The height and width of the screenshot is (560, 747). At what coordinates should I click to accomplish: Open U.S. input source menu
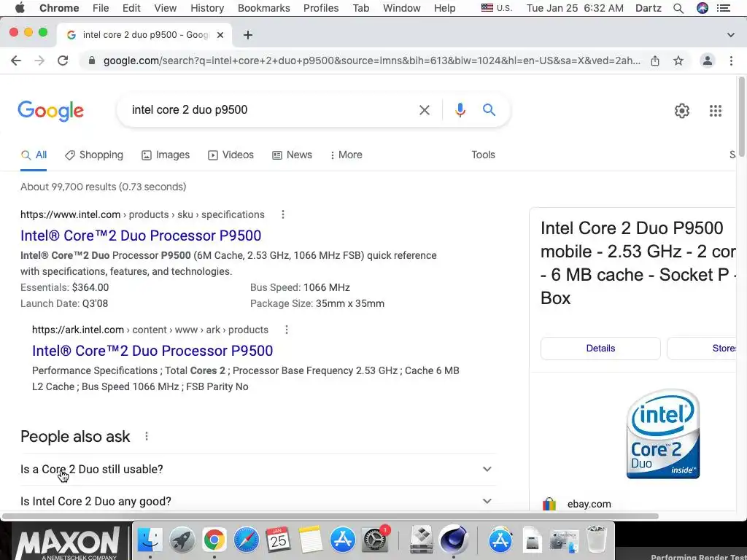tap(497, 8)
